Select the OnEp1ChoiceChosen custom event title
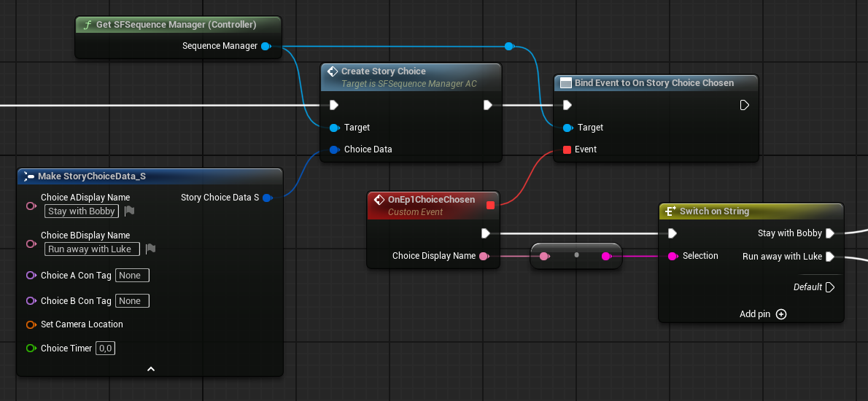The width and height of the screenshot is (868, 401). [431, 200]
